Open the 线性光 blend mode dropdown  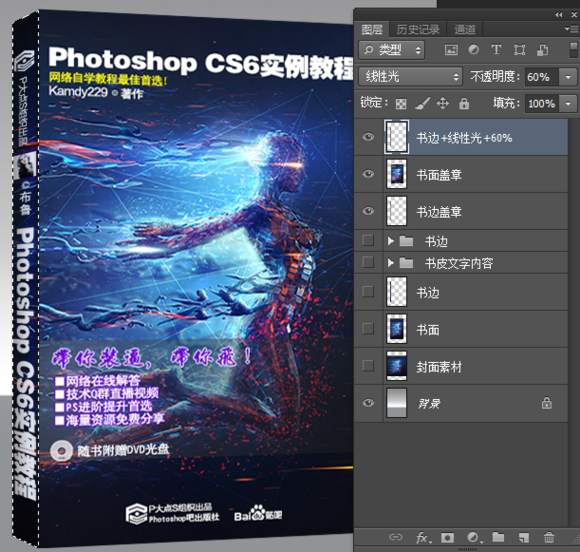click(x=411, y=77)
